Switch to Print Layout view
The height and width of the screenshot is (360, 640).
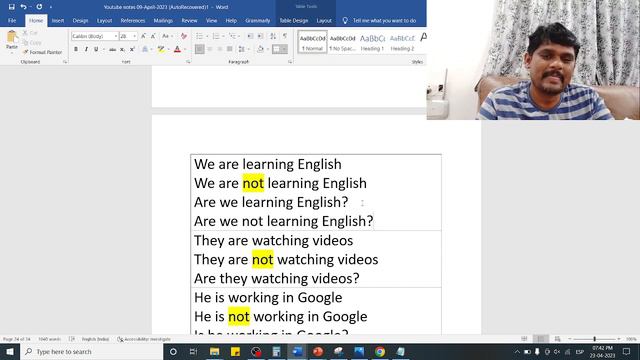click(541, 339)
